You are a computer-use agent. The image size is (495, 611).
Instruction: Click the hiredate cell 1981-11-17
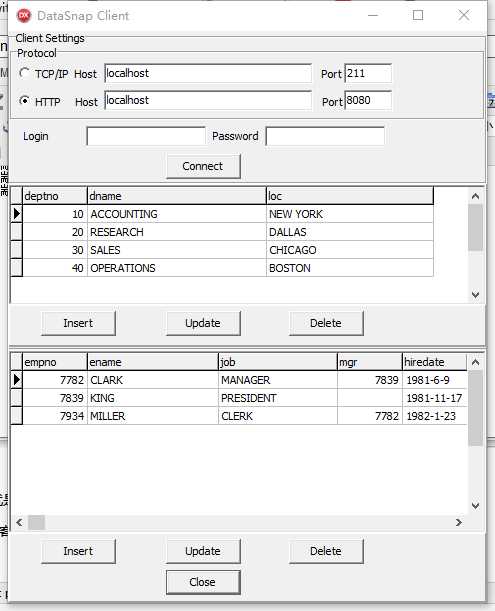pos(435,398)
